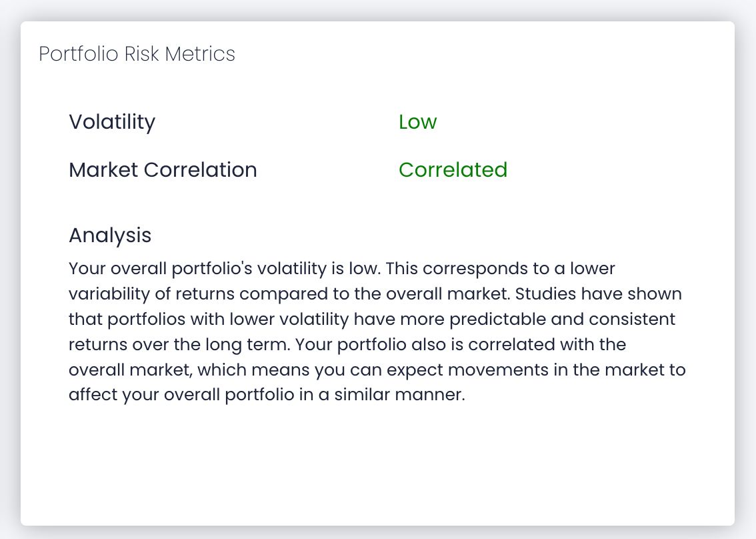Click the phrase 'Studies have shown'

(x=599, y=294)
